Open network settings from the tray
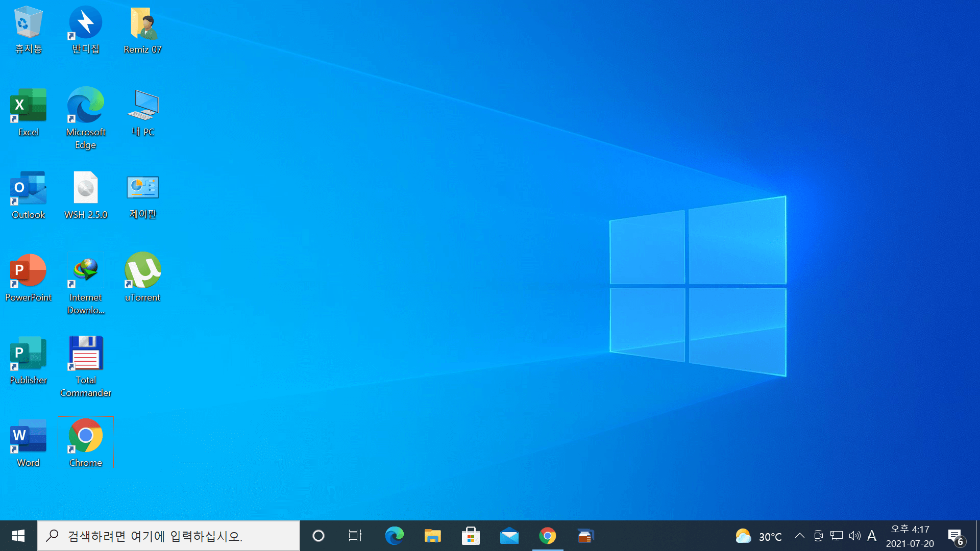980x551 pixels. click(x=837, y=536)
